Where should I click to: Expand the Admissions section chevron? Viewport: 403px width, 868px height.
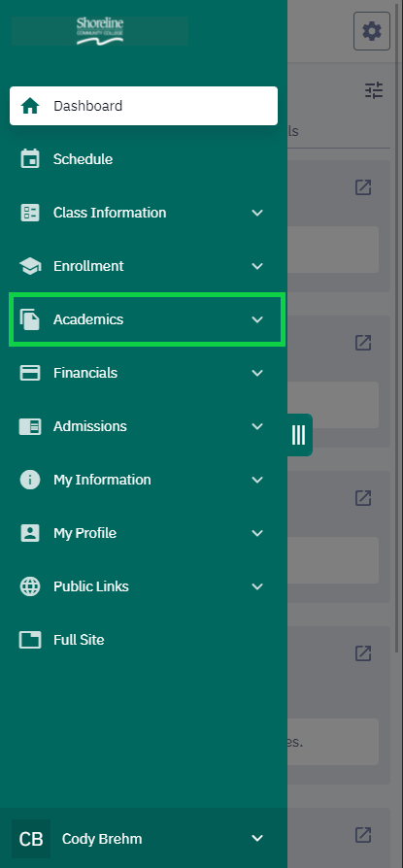click(x=257, y=426)
